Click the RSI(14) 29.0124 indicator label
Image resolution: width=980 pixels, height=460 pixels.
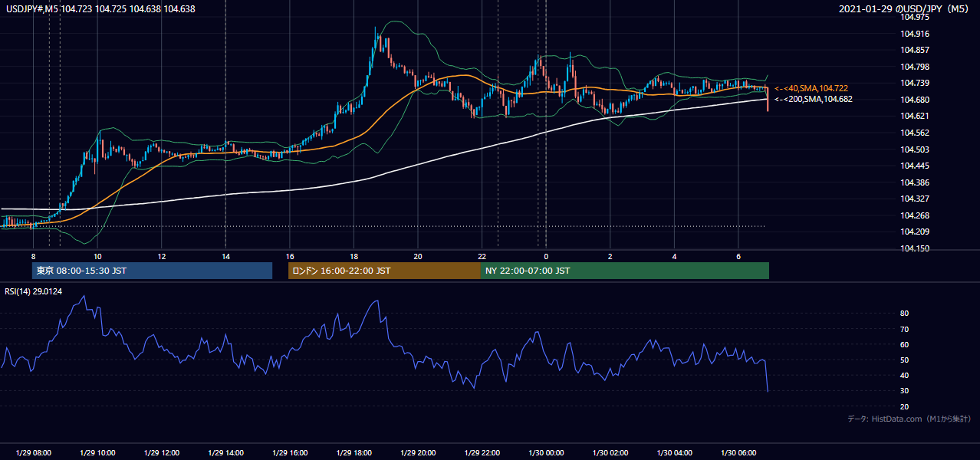34,291
